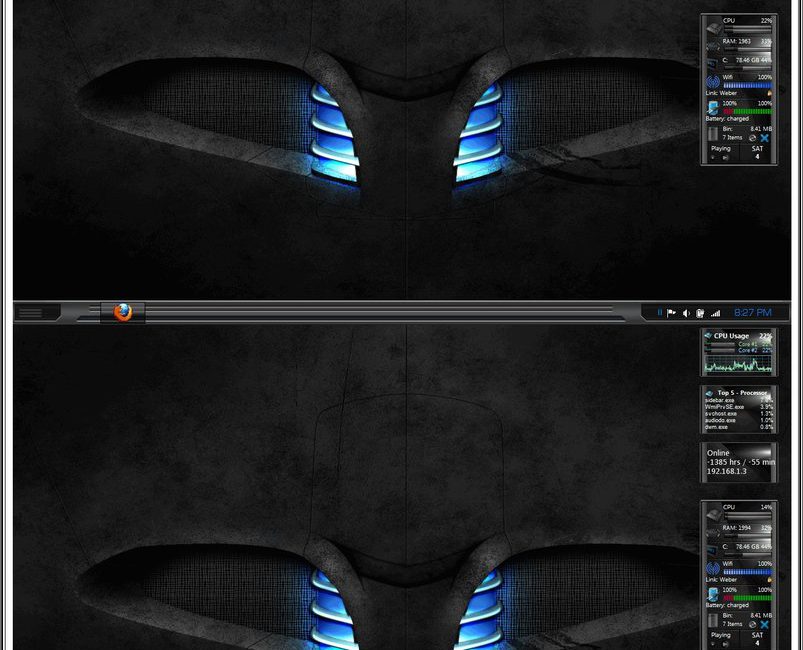Click the CPU 22% usage bar in the system gadget
The image size is (803, 650).
[747, 29]
